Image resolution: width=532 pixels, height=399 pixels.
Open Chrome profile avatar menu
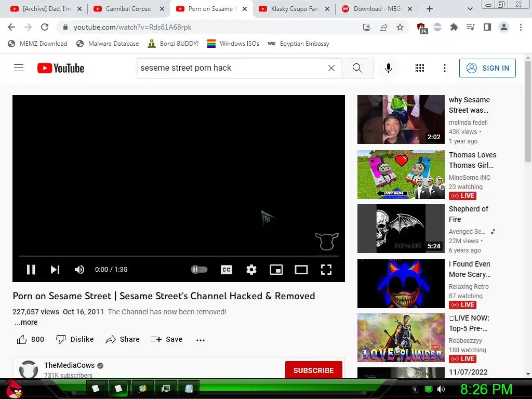(x=504, y=27)
